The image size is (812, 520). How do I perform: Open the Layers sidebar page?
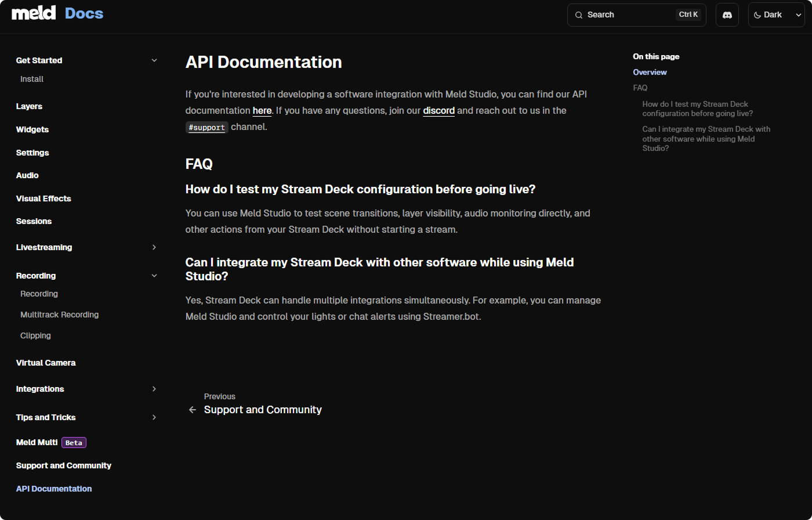click(x=29, y=106)
